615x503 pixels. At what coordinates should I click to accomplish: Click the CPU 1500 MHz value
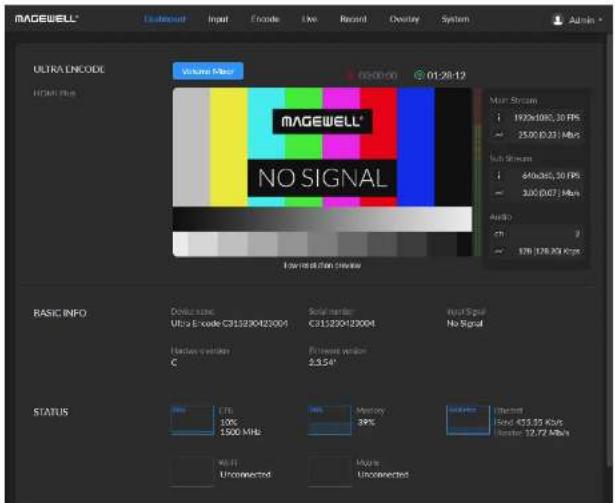240,432
